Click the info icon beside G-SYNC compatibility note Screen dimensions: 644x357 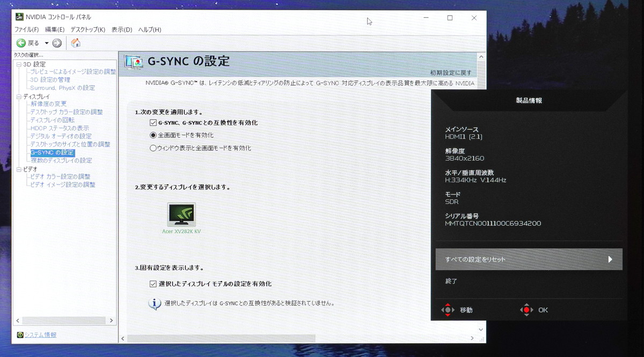point(155,303)
